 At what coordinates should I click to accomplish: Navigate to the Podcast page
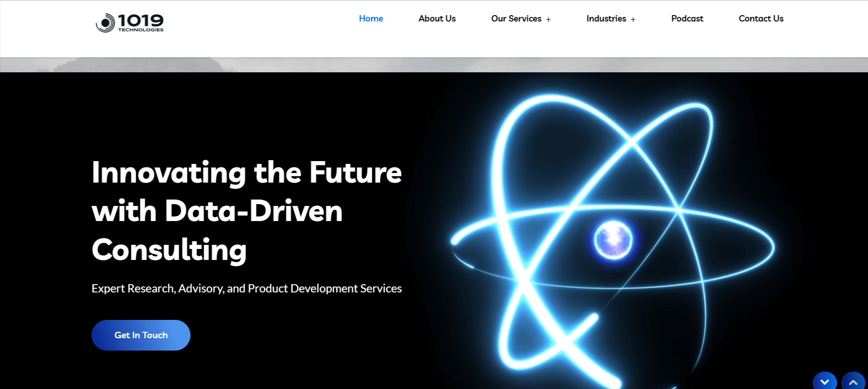coord(687,19)
